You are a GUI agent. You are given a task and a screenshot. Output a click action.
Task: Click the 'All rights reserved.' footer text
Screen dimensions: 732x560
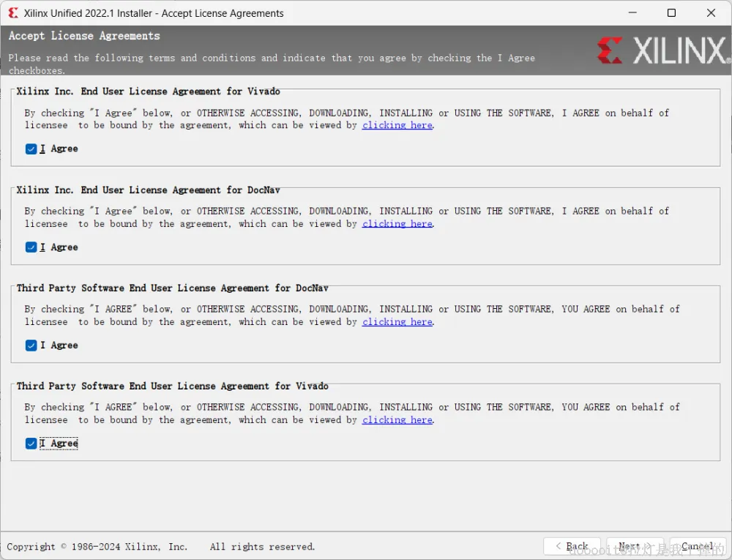pyautogui.click(x=262, y=547)
